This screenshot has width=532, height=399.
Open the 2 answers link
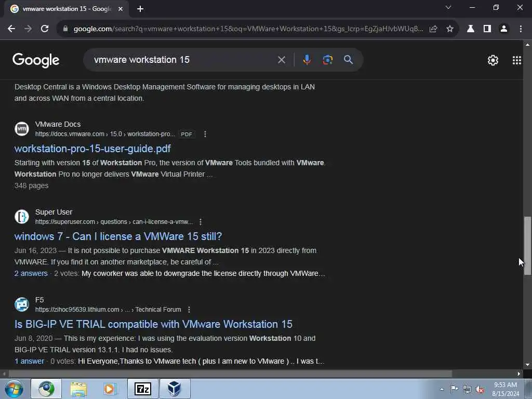click(x=31, y=273)
